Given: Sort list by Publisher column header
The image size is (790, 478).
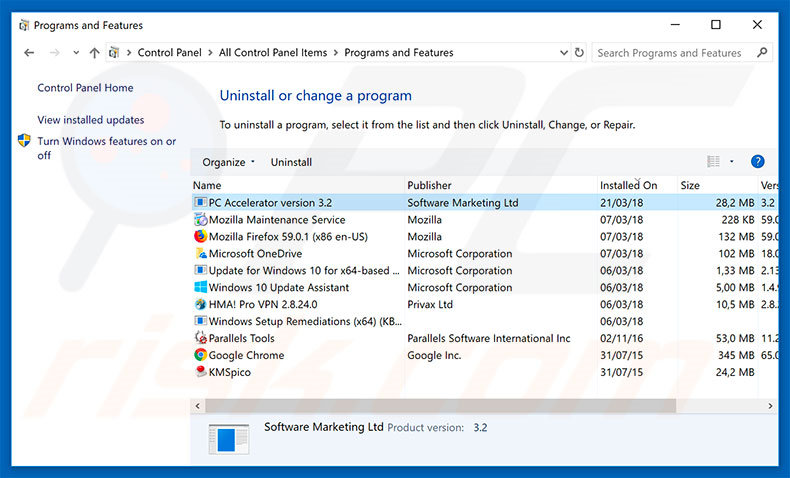Looking at the screenshot, I should pos(430,185).
